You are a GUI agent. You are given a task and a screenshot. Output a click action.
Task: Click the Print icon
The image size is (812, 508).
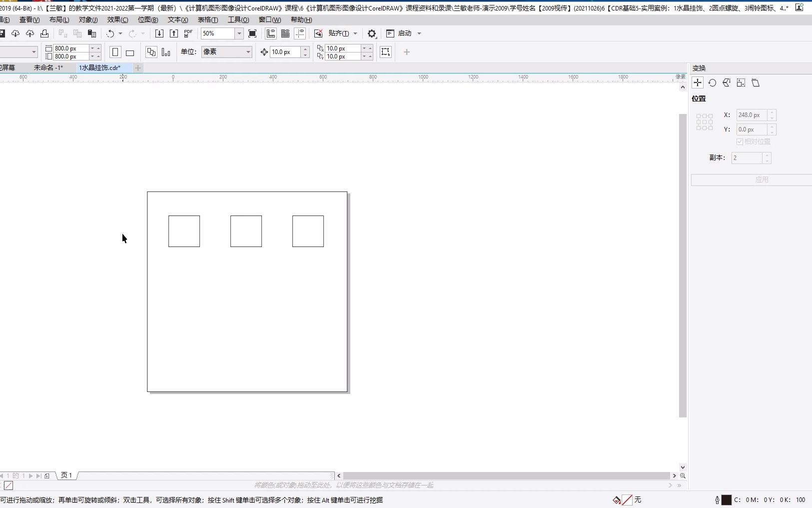(44, 33)
